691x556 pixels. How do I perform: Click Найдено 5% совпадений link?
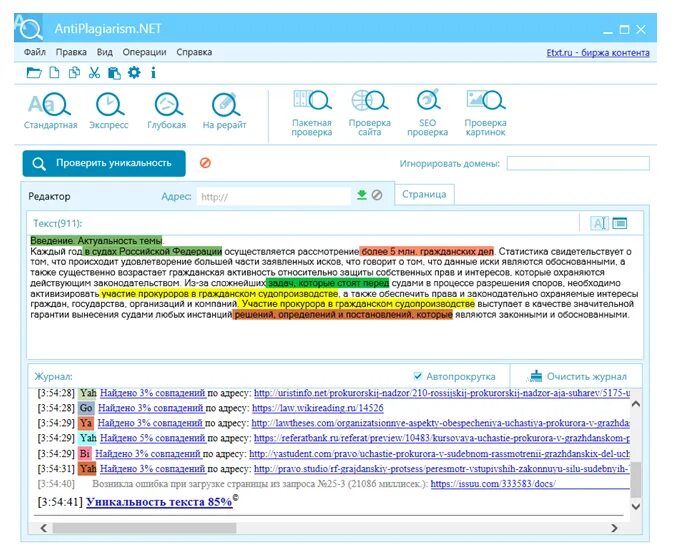152,438
